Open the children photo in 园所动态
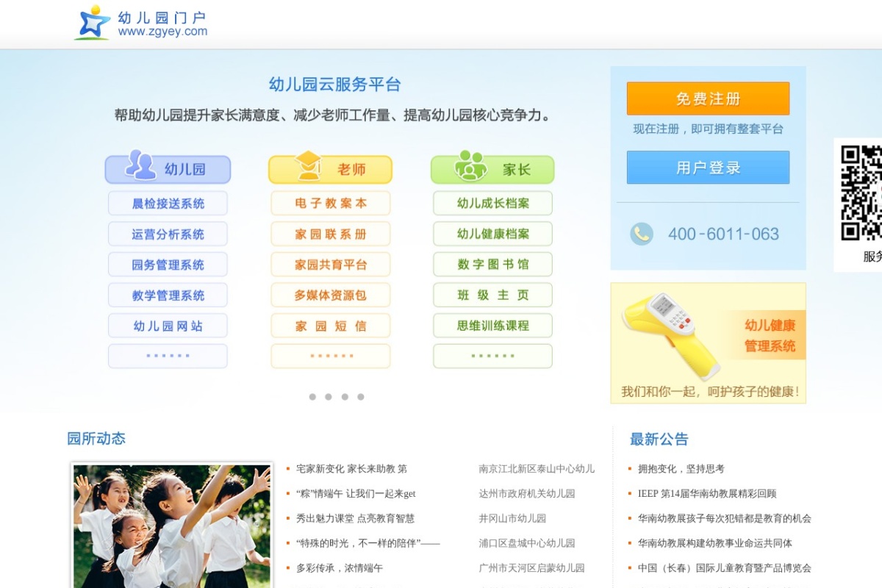 point(172,526)
